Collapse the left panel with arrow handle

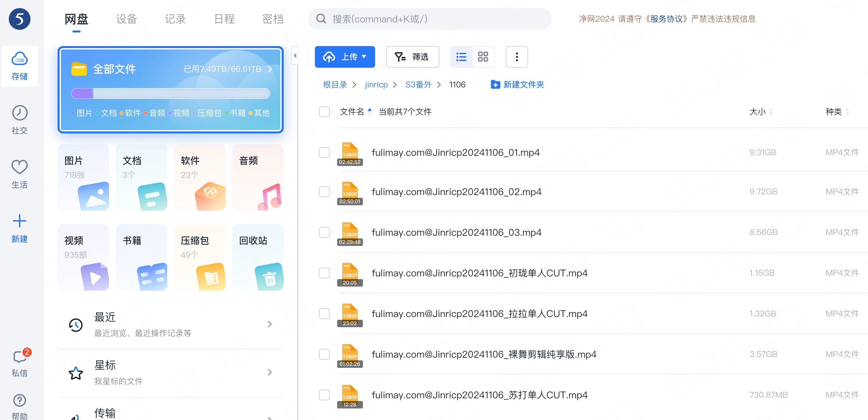click(295, 56)
